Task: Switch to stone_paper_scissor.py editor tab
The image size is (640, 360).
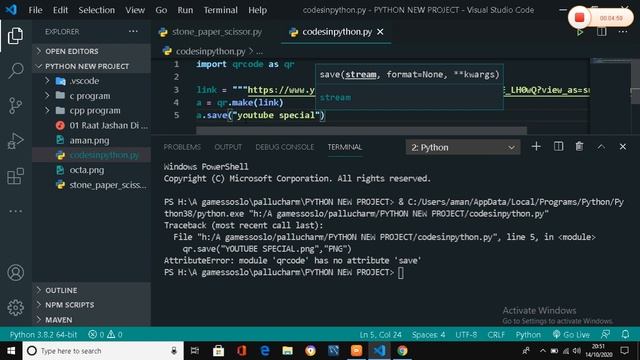Action: [x=216, y=32]
